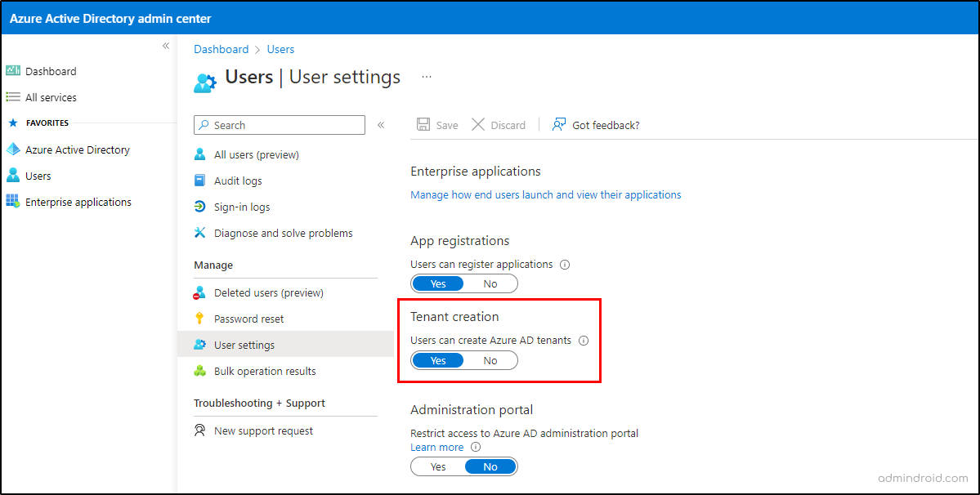
Task: Click inside the Search field
Action: [278, 124]
